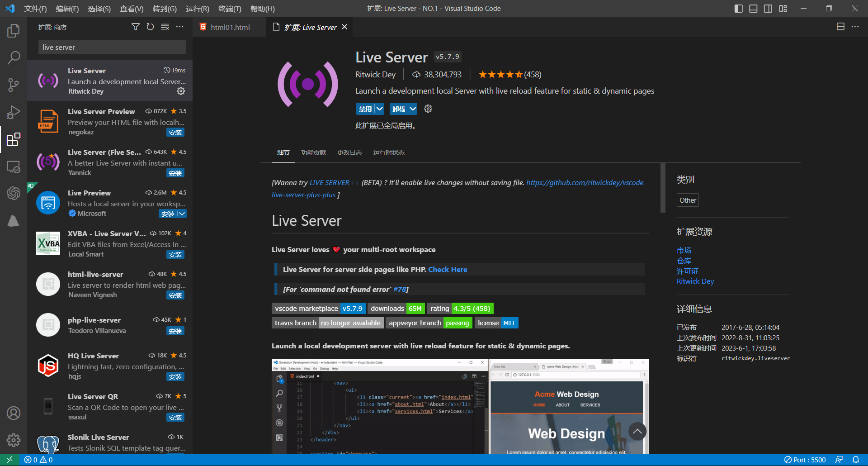
Task: Install Live Server QR extension
Action: click(x=175, y=417)
